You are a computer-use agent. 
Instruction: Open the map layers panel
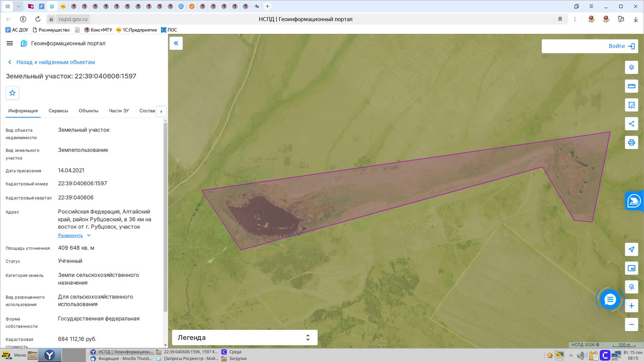pyautogui.click(x=632, y=67)
